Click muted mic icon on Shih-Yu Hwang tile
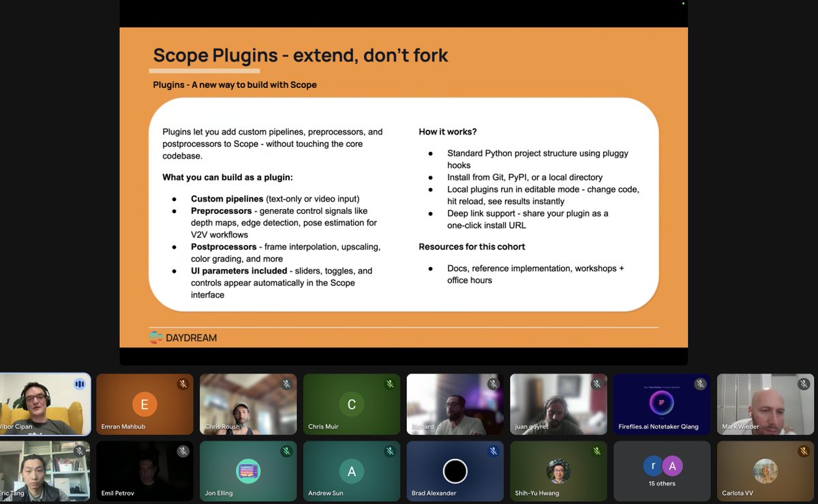Screen dimensions: 818x504 point(597,451)
